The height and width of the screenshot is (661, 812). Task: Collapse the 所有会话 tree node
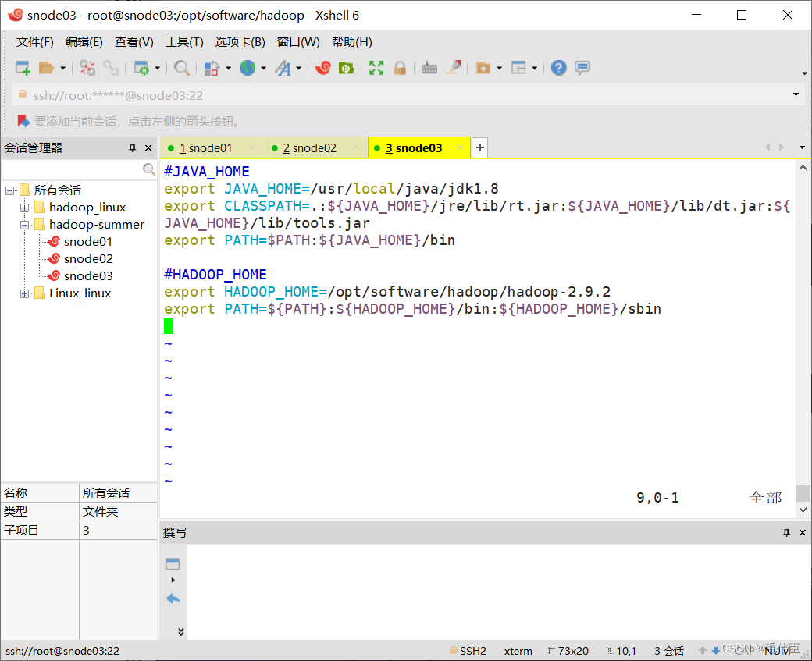click(9, 190)
